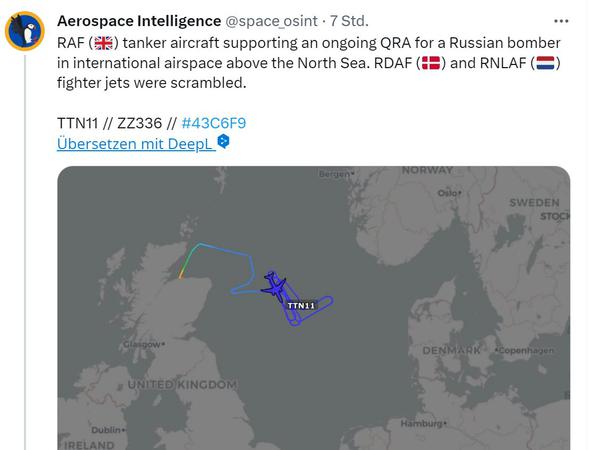This screenshot has width=600, height=450.
Task: Open the tweet's three-dot more menu
Action: 561,21
